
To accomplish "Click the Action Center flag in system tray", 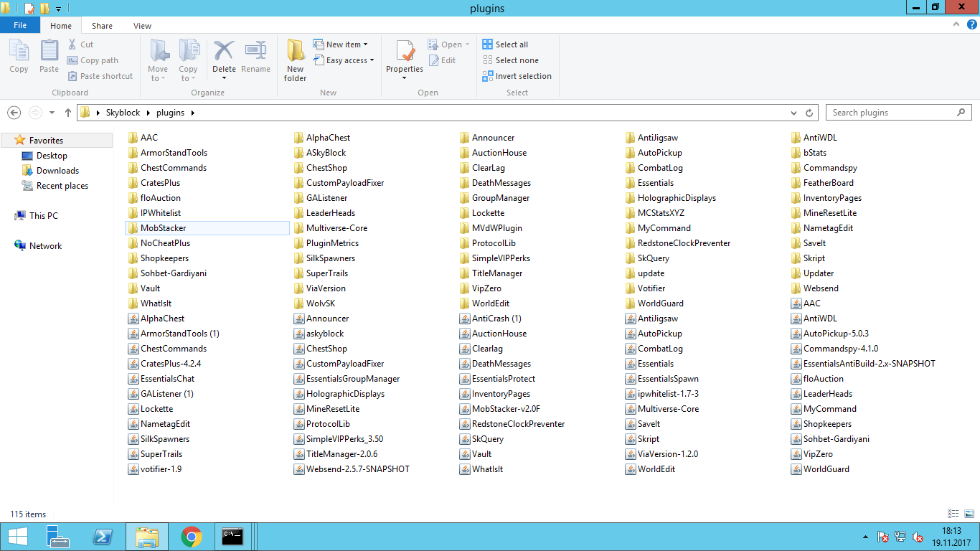I will tap(883, 537).
